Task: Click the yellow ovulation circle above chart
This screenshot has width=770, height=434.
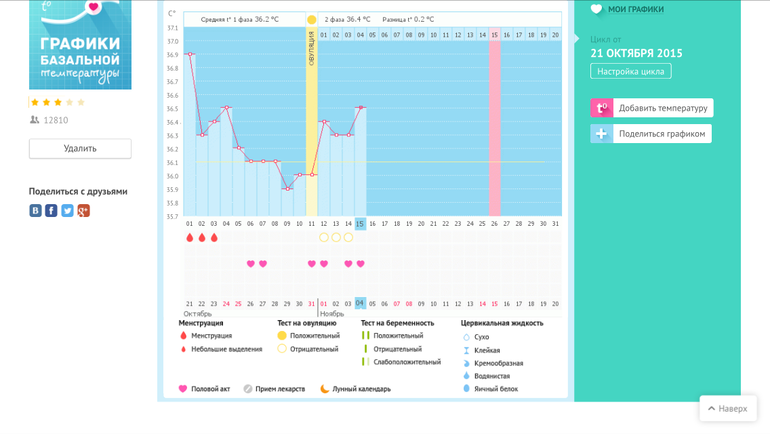Action: click(x=312, y=20)
